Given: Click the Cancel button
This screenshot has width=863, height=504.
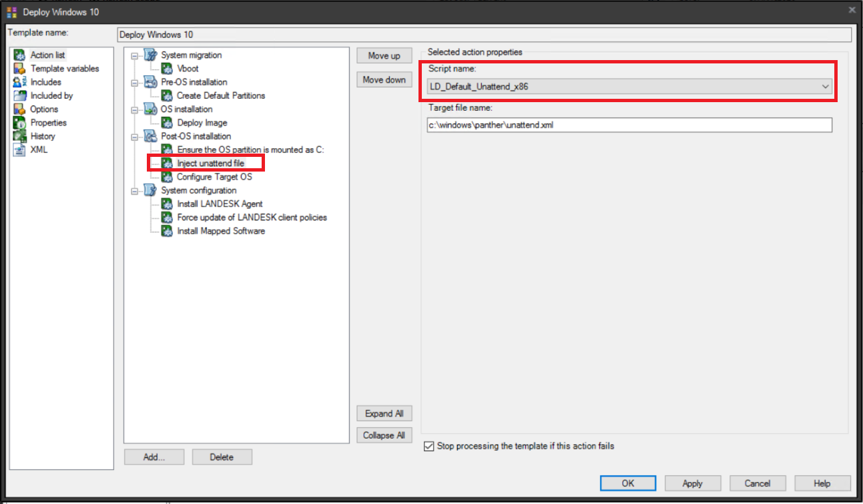Looking at the screenshot, I should point(758,484).
